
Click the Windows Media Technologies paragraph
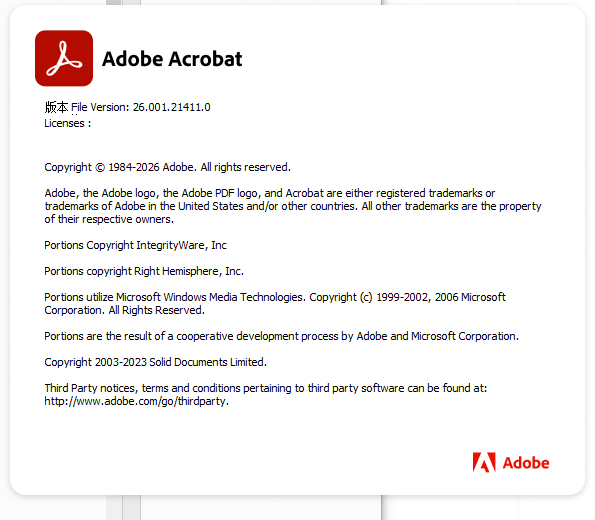275,304
